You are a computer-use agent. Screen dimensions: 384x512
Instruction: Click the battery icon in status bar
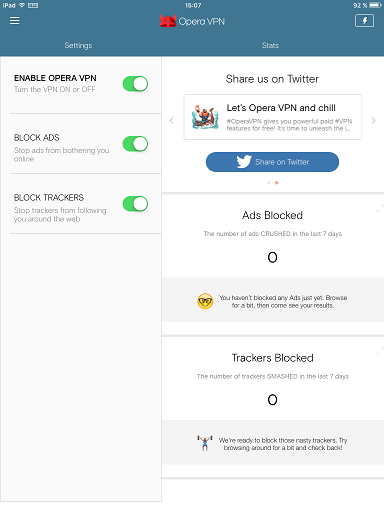[375, 5]
